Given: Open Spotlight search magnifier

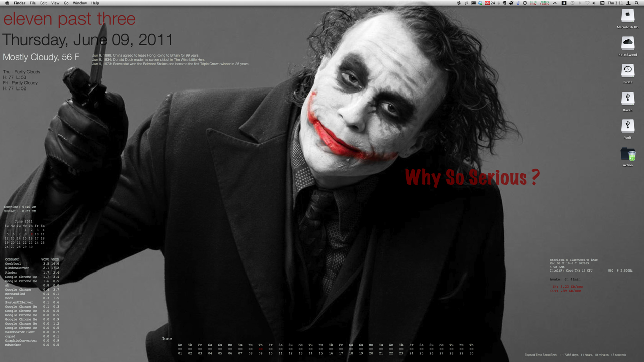Looking at the screenshot, I should coord(637,3).
